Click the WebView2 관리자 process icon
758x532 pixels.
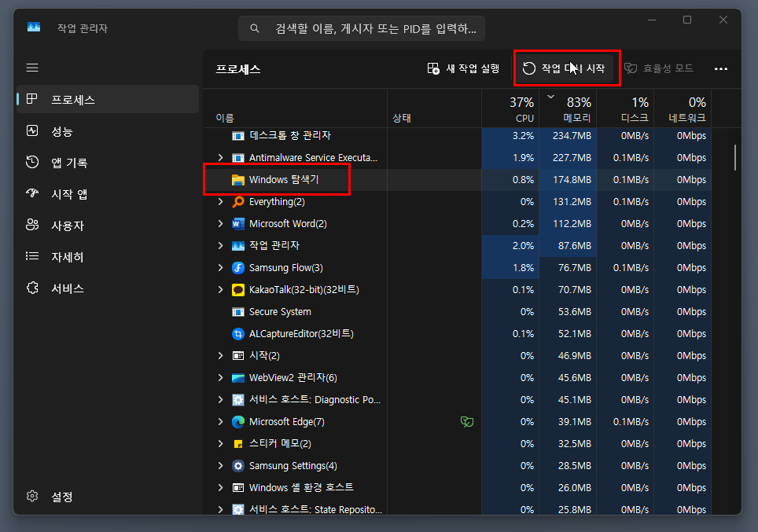tap(237, 378)
